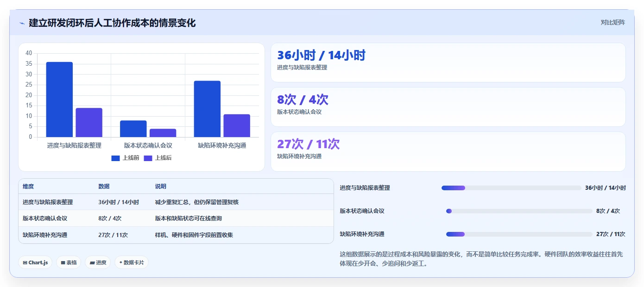Image resolution: width=644 pixels, height=287 pixels.
Task: Select the 版本状态确认会议 table row cell
Action: click(x=45, y=218)
